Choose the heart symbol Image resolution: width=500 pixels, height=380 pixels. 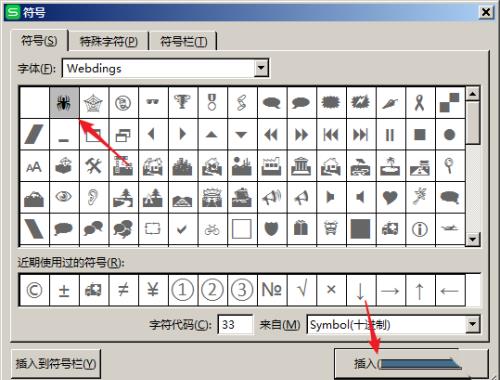390,198
